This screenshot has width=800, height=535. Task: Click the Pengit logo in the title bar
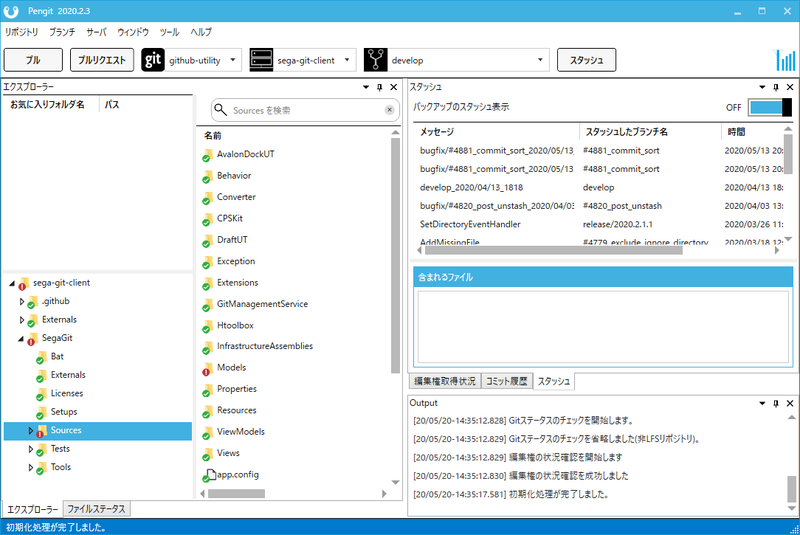click(11, 11)
